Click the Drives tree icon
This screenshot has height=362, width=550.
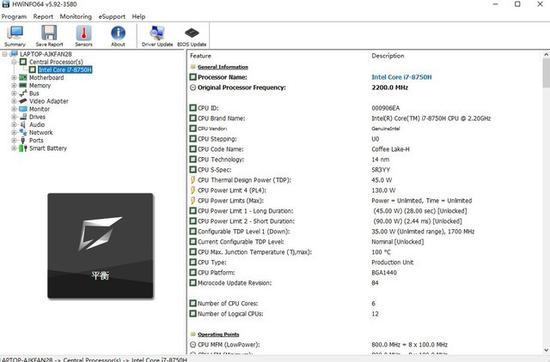(x=23, y=117)
